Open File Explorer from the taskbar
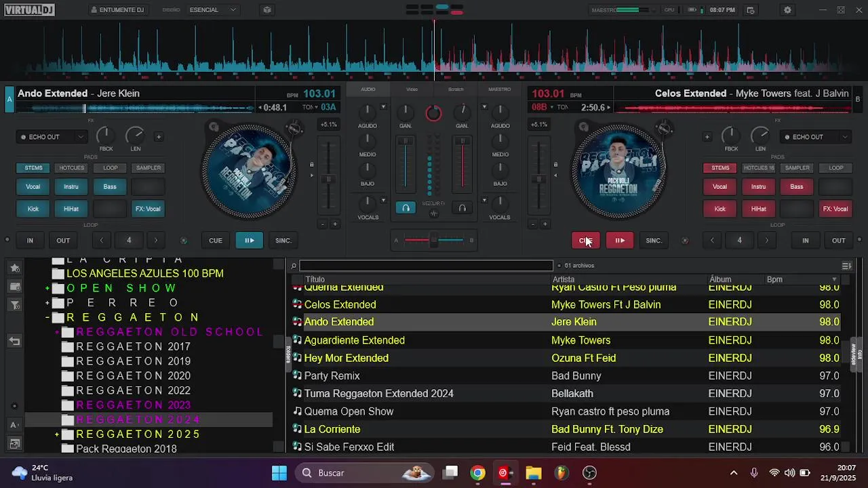The width and height of the screenshot is (868, 488). coord(534,473)
